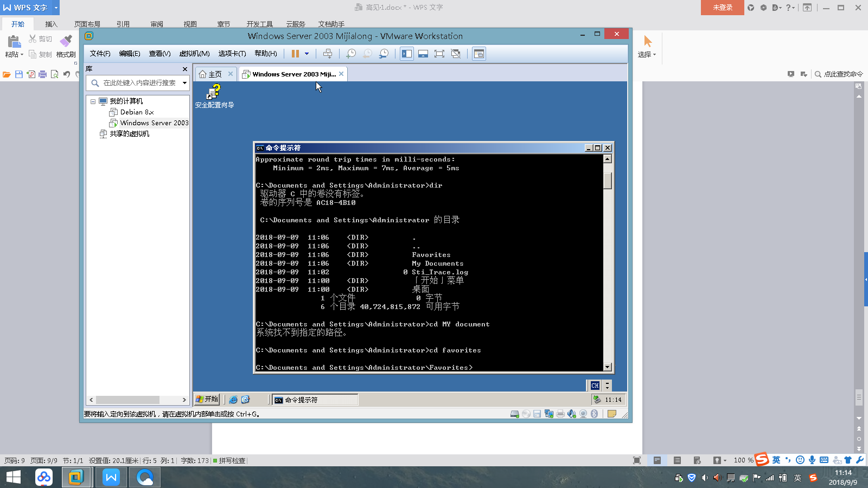Click the send Ctrl+Alt+Del toolbar icon

tap(328, 54)
